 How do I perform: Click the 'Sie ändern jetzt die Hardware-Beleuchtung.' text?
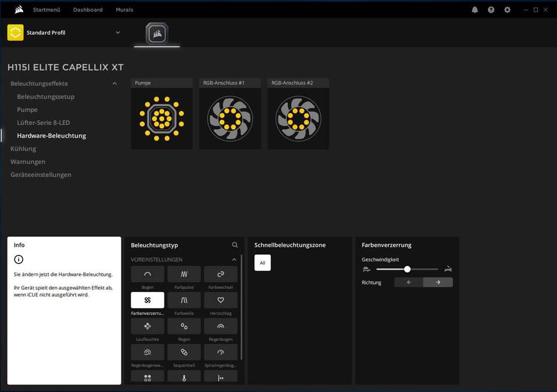63,275
